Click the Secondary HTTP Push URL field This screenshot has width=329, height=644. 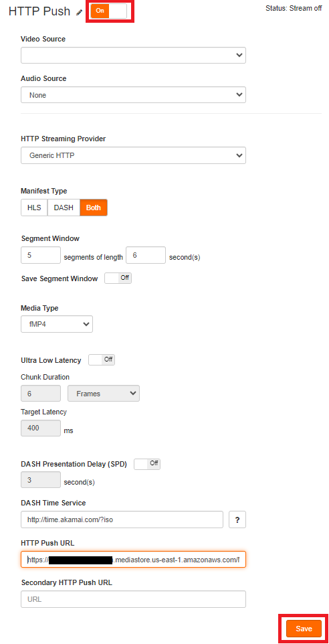[x=133, y=599]
